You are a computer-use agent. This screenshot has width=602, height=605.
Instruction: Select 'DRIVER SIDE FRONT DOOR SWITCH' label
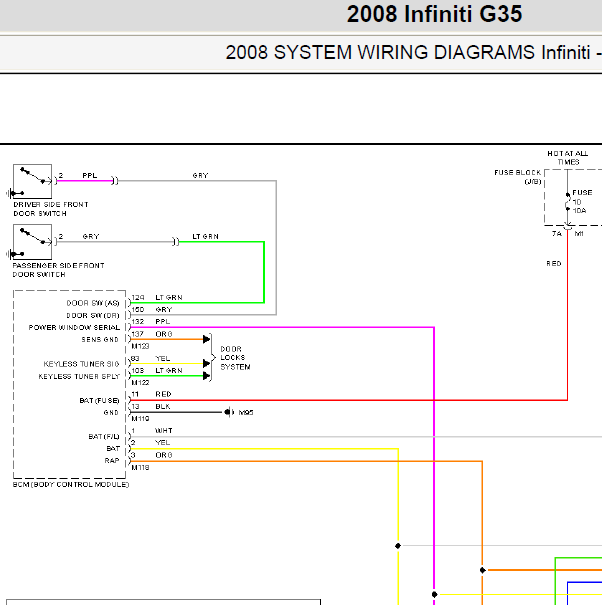[x=51, y=209]
